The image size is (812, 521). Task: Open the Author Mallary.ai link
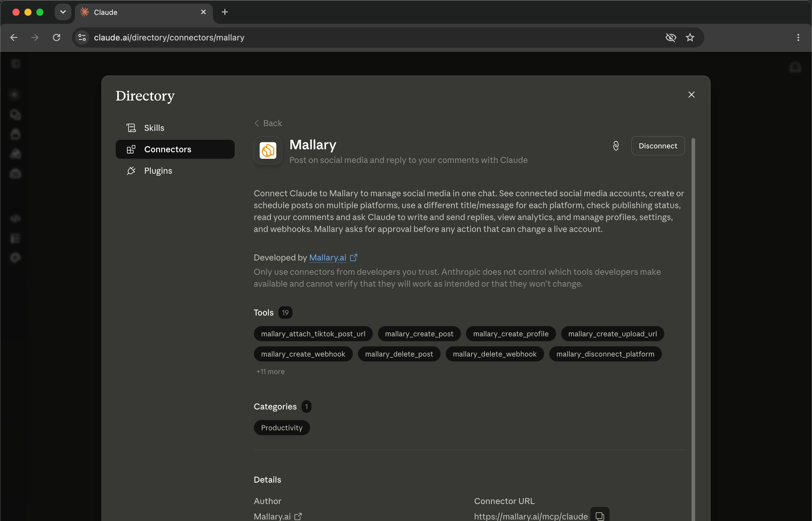(272, 516)
